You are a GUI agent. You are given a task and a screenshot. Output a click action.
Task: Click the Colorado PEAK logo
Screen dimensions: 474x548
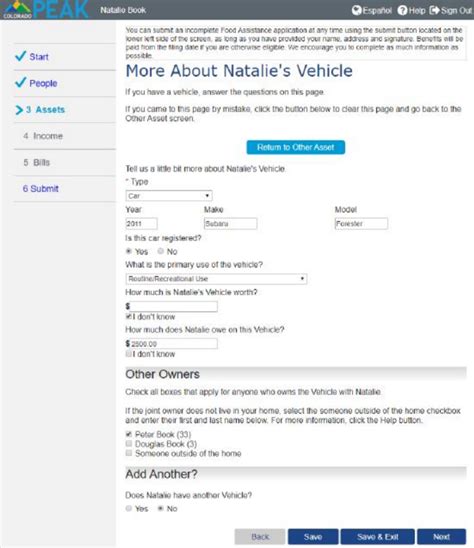click(x=45, y=9)
